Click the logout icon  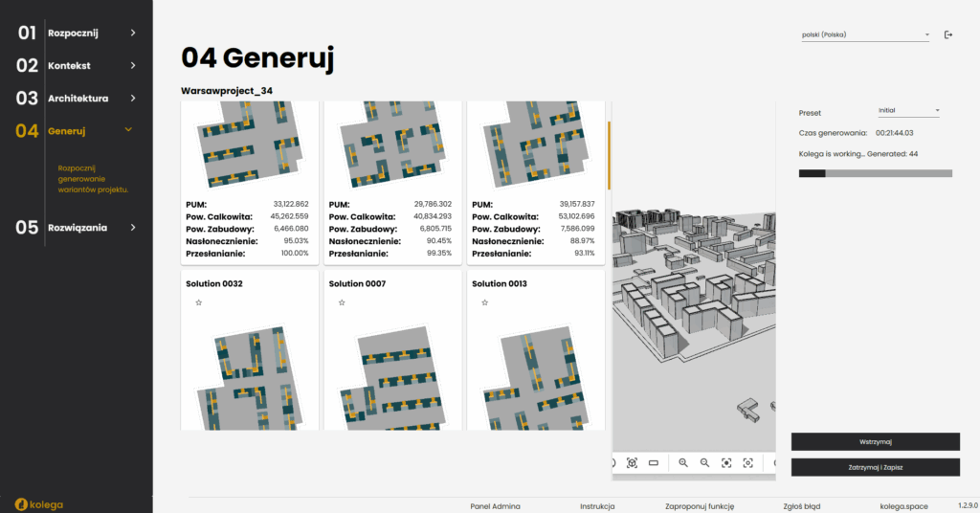click(948, 35)
